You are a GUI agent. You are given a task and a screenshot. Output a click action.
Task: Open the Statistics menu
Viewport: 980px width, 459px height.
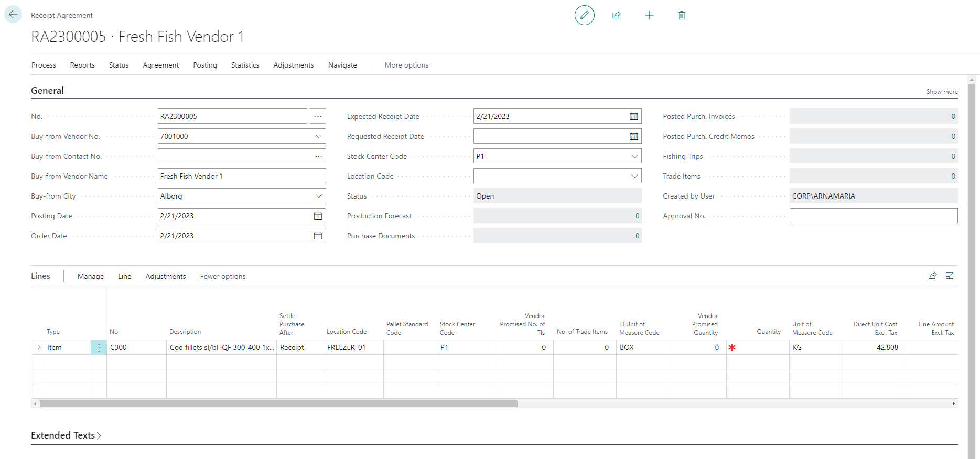(245, 65)
